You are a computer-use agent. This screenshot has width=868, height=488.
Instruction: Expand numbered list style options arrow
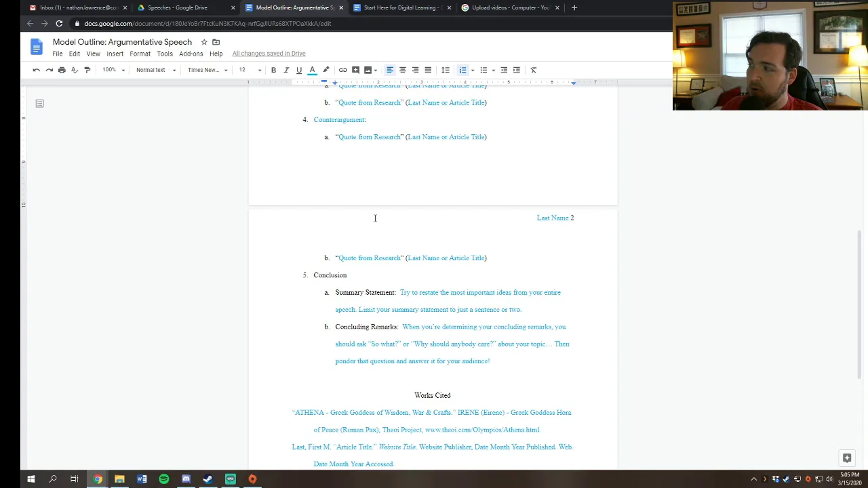[473, 70]
